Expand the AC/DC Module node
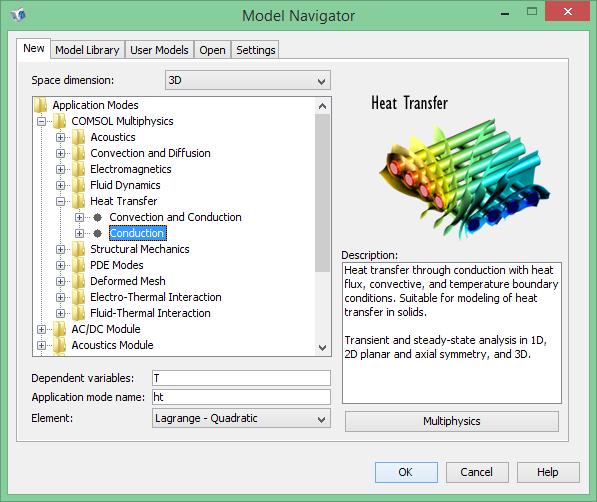Image resolution: width=597 pixels, height=502 pixels. point(41,329)
